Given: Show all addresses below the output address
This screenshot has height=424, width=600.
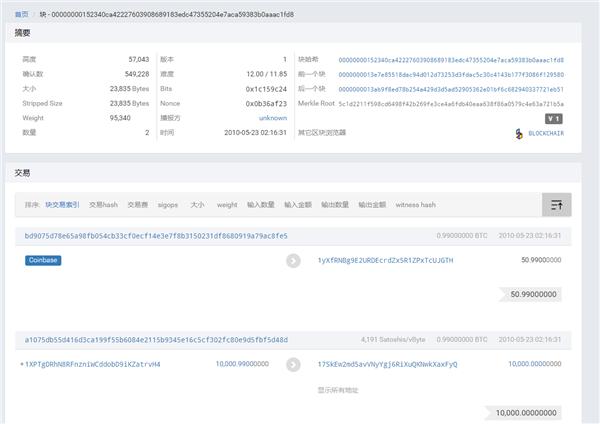Looking at the screenshot, I should click(338, 390).
